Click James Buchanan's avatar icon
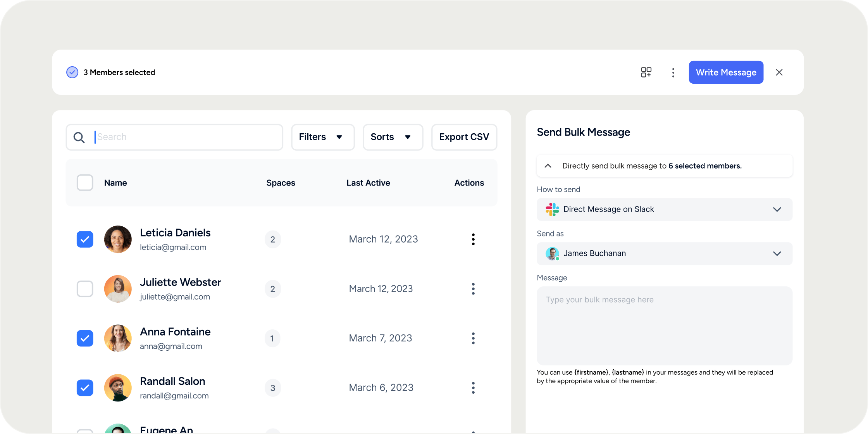Viewport: 868px width, 434px height. [552, 254]
